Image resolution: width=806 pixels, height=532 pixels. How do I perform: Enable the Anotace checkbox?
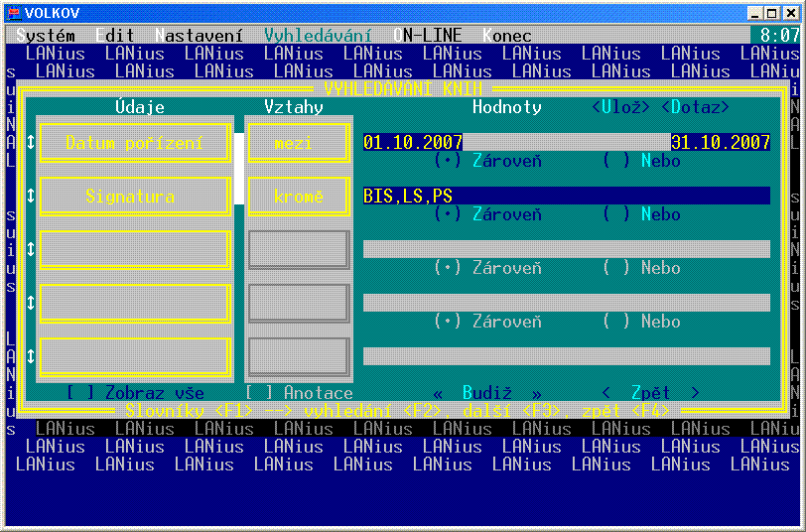coord(299,393)
